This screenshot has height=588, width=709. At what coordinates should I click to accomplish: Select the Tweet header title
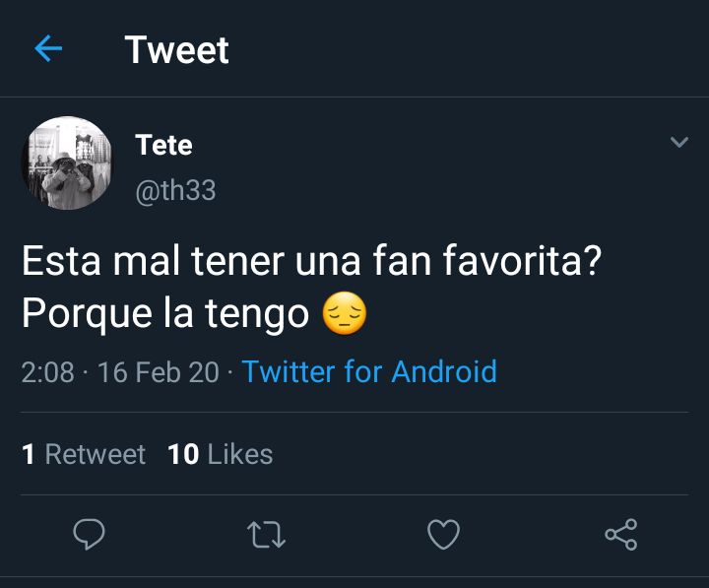(x=177, y=49)
